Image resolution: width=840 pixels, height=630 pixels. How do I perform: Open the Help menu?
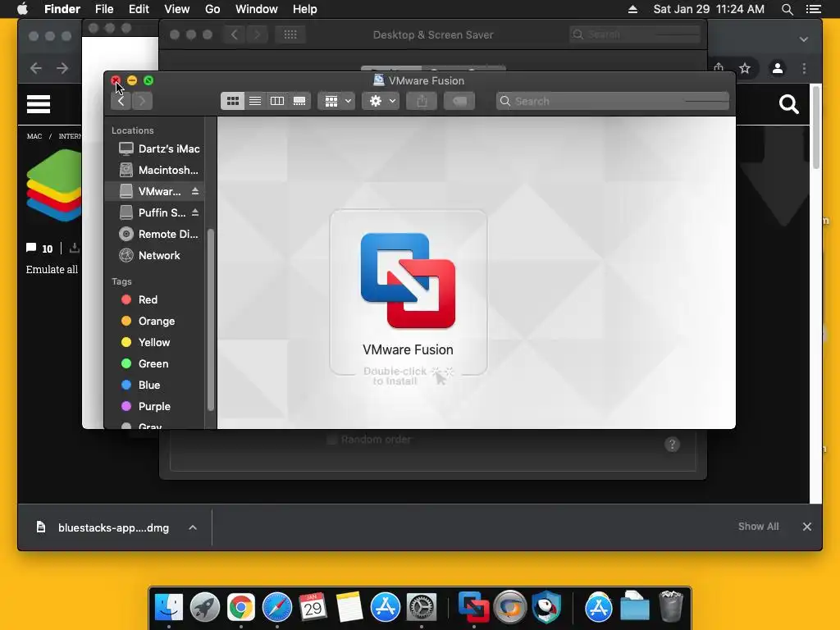(x=305, y=9)
